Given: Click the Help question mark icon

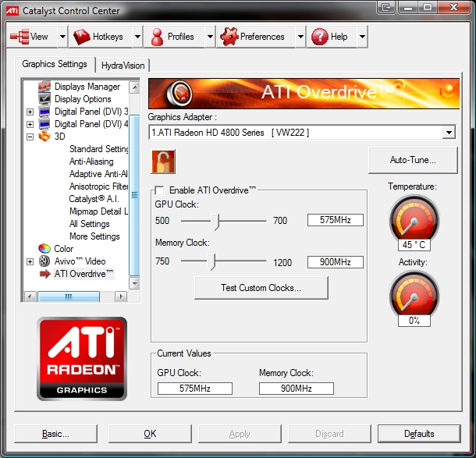Looking at the screenshot, I should [x=320, y=37].
